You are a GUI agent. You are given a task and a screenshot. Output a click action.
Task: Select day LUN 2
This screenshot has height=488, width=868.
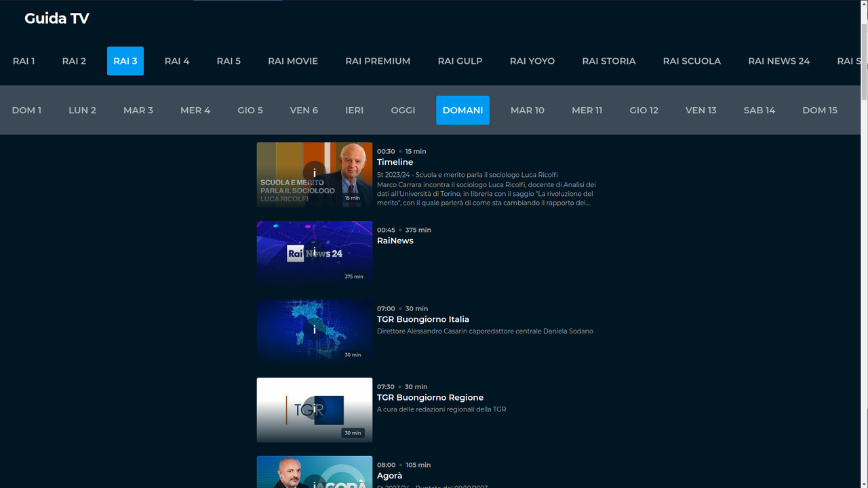tap(82, 110)
